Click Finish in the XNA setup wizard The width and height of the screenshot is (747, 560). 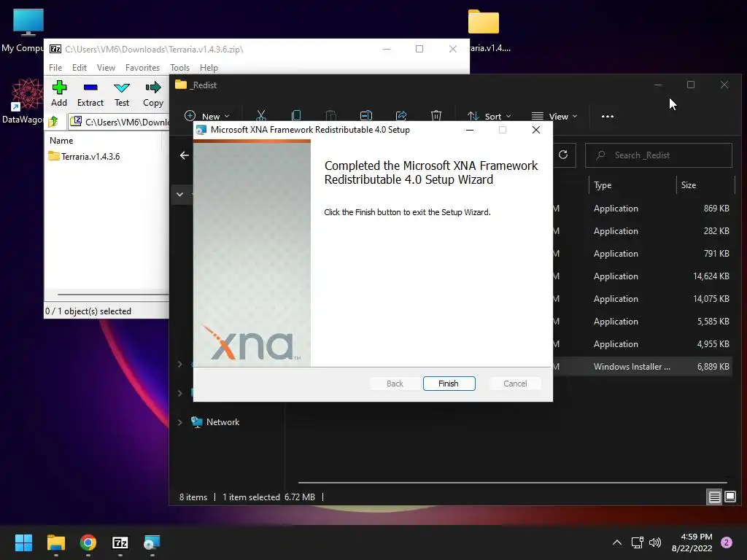(449, 384)
